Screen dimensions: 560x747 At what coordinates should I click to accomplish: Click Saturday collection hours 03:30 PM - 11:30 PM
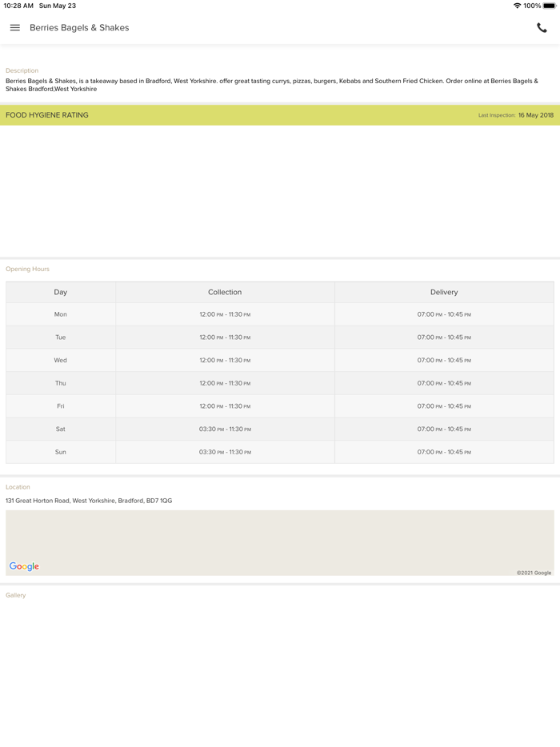[225, 429]
